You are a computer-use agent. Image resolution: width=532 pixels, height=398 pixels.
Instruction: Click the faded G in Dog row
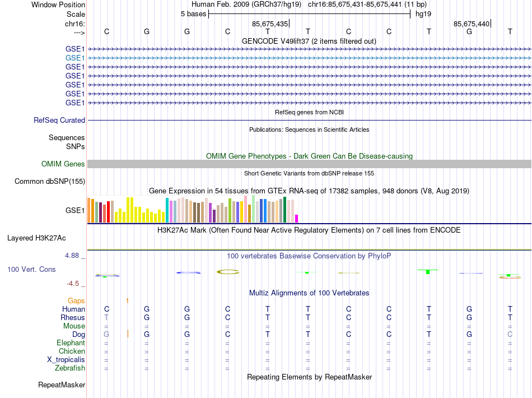tap(106, 334)
